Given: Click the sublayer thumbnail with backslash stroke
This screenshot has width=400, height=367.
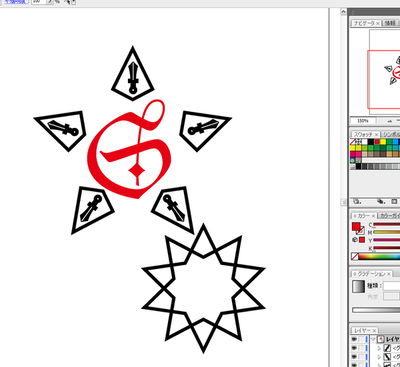Looking at the screenshot, I should (388, 357).
